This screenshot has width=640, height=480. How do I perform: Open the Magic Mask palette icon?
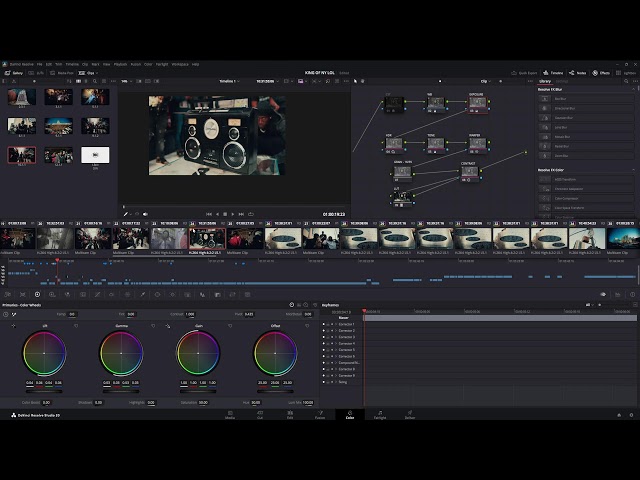(x=187, y=294)
